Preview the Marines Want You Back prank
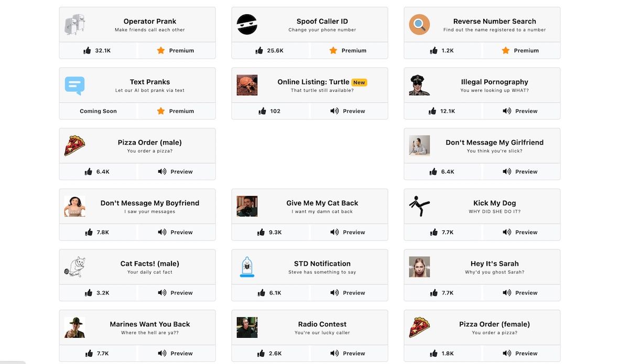 [175, 354]
